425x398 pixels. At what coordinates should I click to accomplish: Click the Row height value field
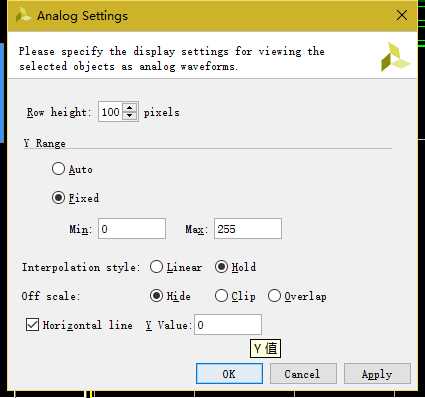coord(111,112)
